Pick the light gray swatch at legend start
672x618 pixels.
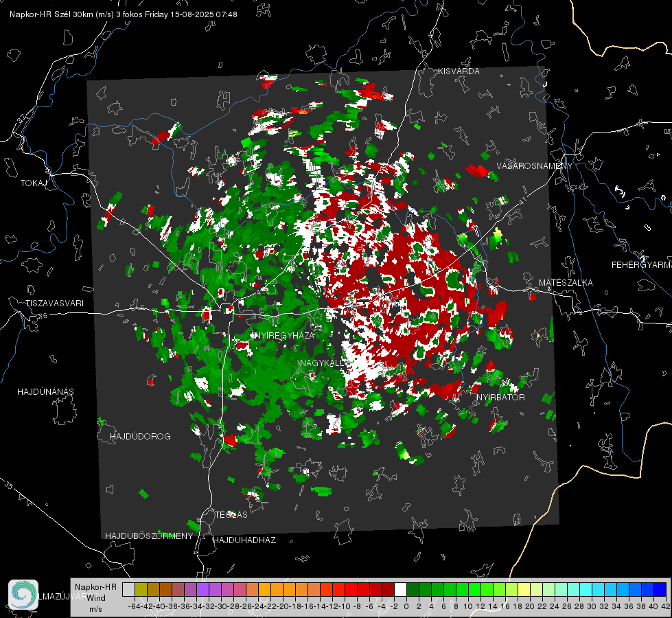tap(128, 589)
